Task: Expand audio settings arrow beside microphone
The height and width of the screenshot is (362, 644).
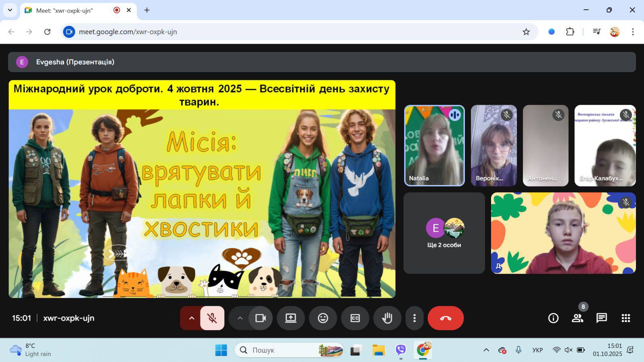Action: [x=192, y=318]
